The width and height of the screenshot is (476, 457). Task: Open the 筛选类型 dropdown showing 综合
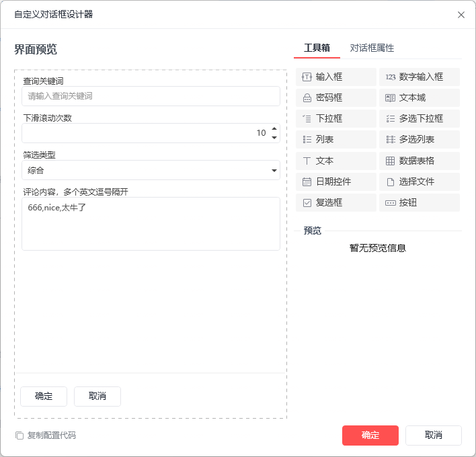click(x=151, y=170)
